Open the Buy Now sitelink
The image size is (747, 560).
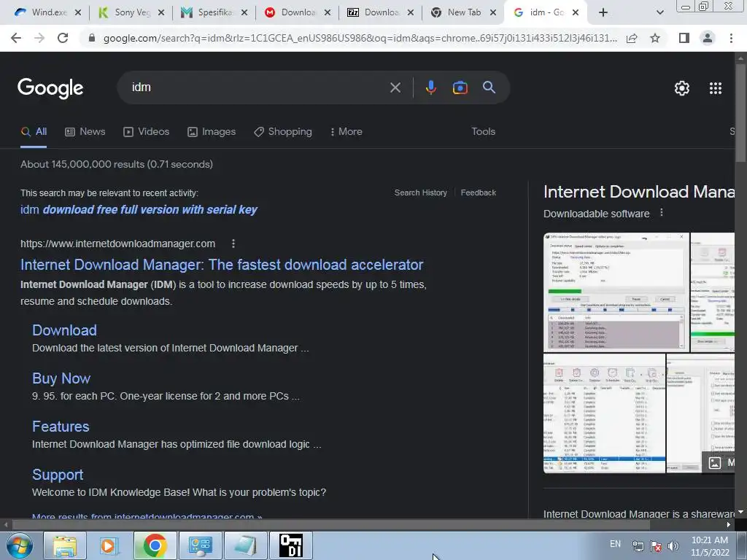pyautogui.click(x=61, y=378)
